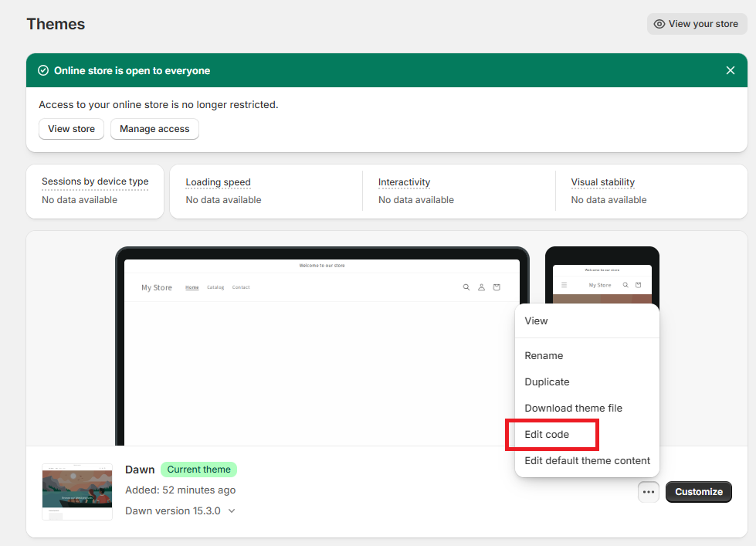This screenshot has width=756, height=546.
Task: Click the Customize button
Action: pos(699,492)
